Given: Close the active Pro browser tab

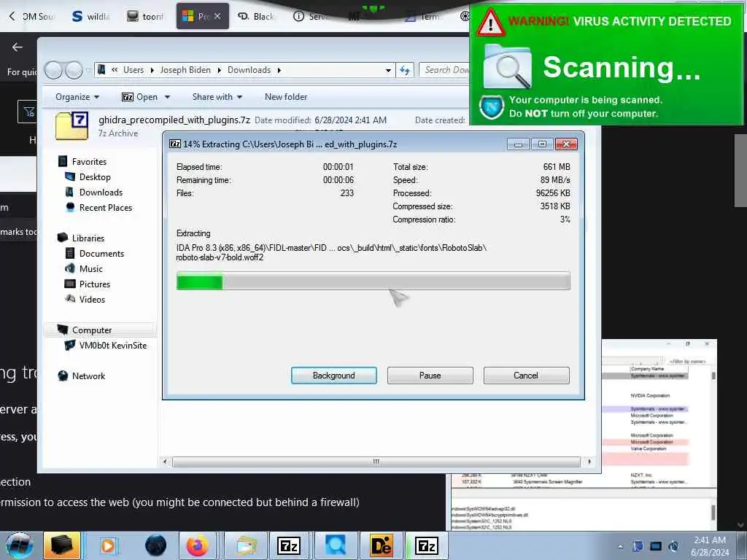Looking at the screenshot, I should [217, 16].
